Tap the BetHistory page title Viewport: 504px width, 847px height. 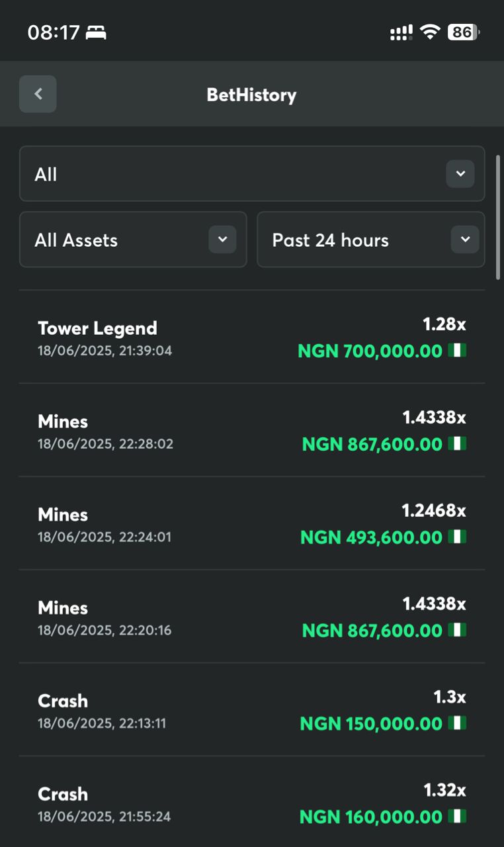click(x=251, y=95)
